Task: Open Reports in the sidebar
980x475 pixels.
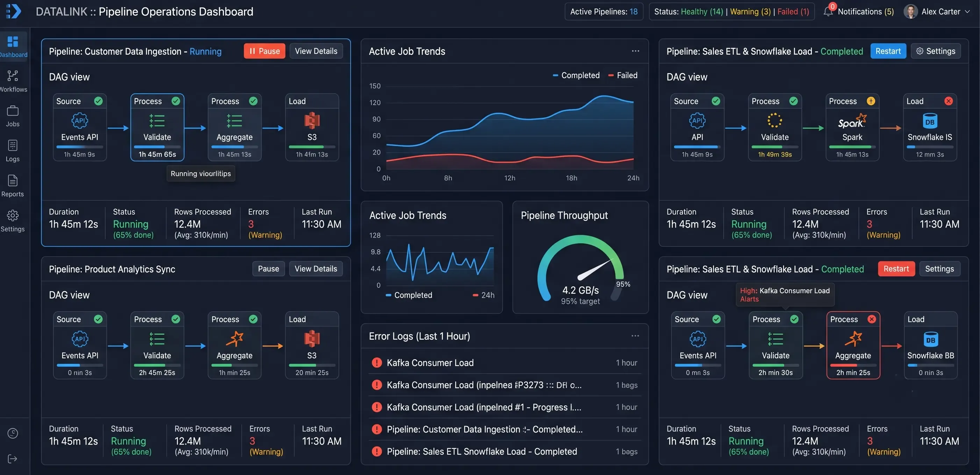Action: tap(13, 186)
